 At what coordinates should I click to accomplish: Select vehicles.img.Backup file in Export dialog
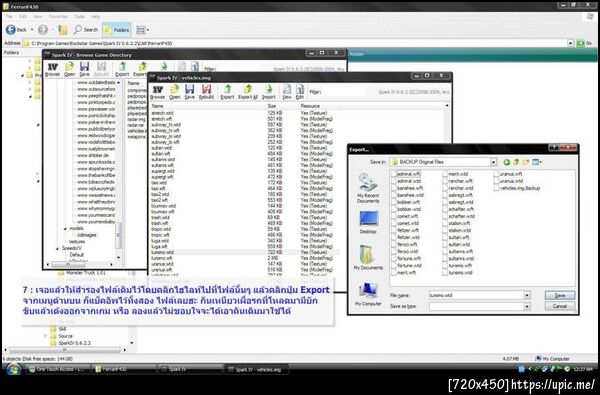point(517,188)
